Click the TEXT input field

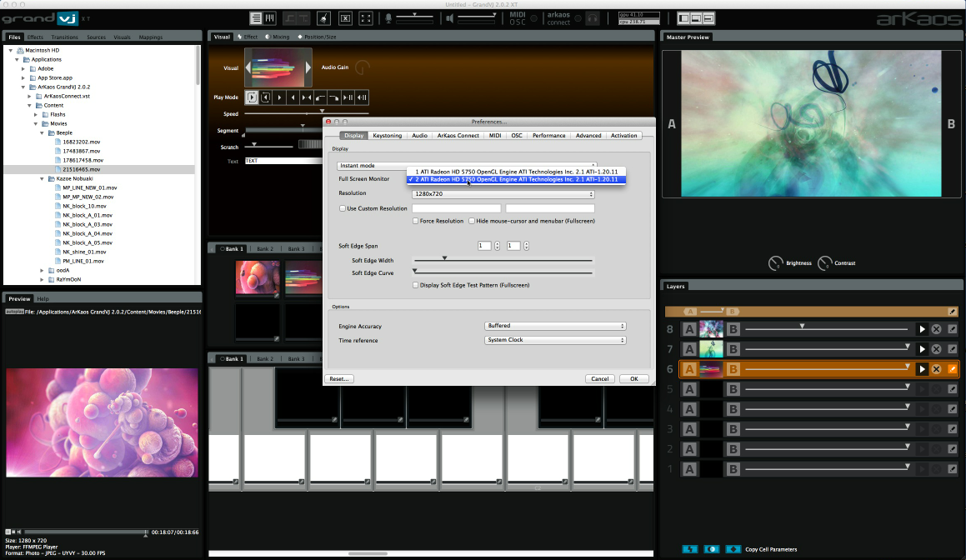tap(283, 161)
